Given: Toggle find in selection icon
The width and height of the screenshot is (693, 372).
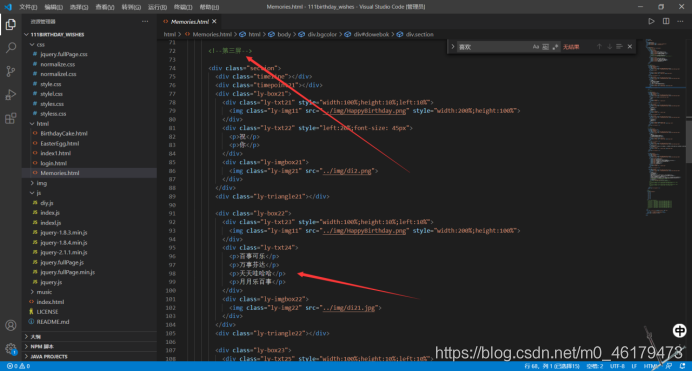Looking at the screenshot, I should click(619, 46).
